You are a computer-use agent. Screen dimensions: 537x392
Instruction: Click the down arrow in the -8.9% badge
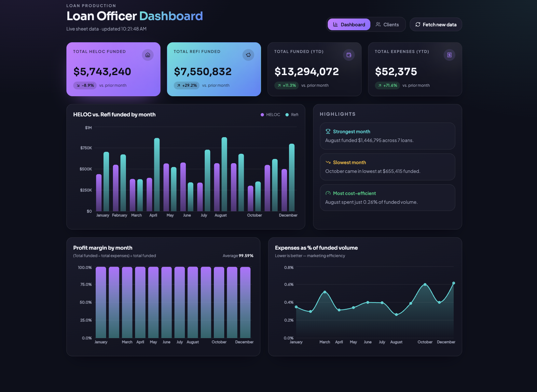pyautogui.click(x=78, y=85)
